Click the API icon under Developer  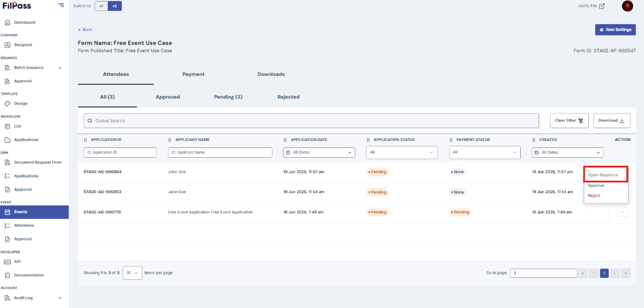tap(8, 262)
